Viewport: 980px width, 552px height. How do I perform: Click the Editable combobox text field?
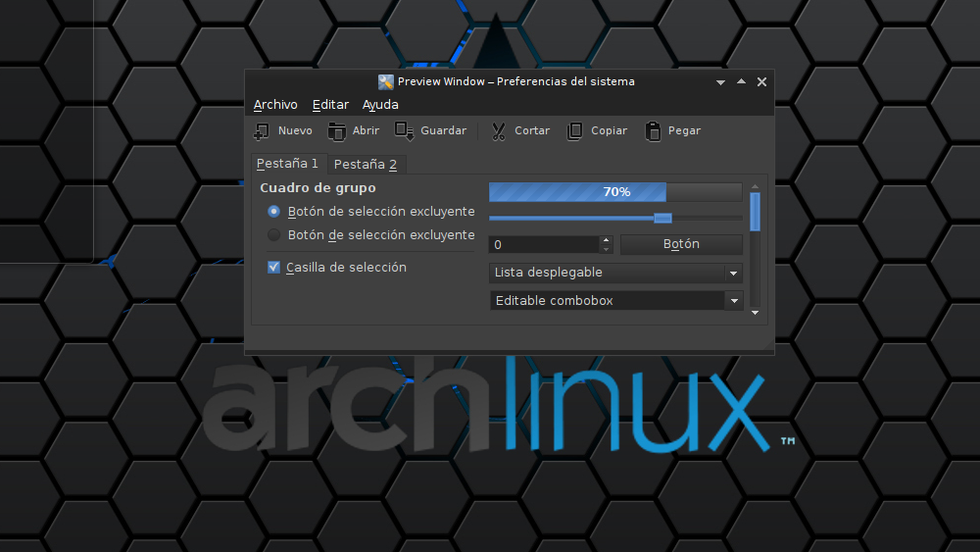pyautogui.click(x=608, y=301)
